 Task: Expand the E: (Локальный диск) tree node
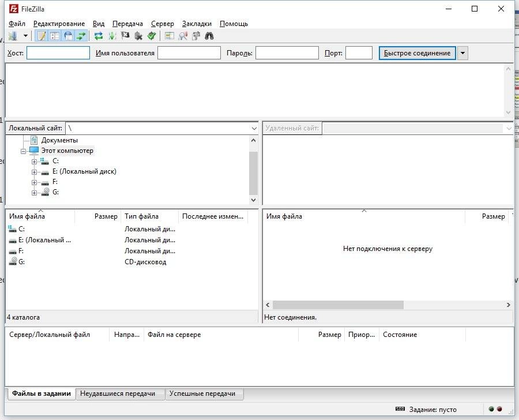(x=34, y=172)
